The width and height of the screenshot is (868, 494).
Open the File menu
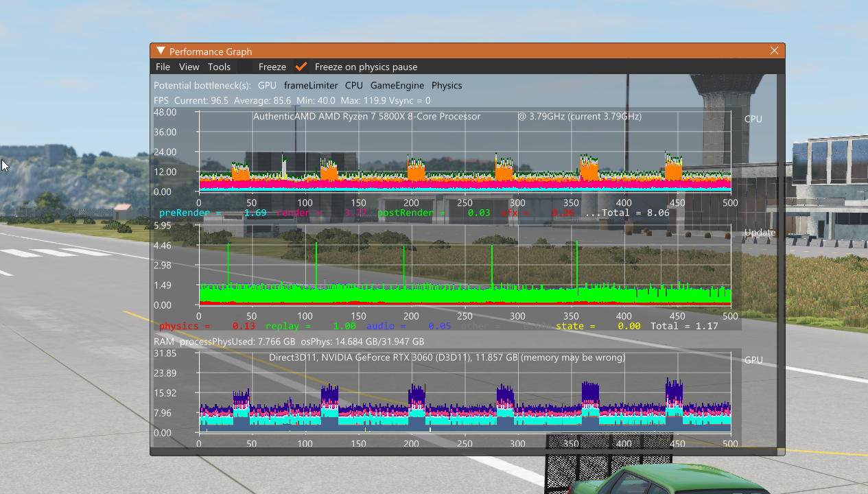coord(163,67)
